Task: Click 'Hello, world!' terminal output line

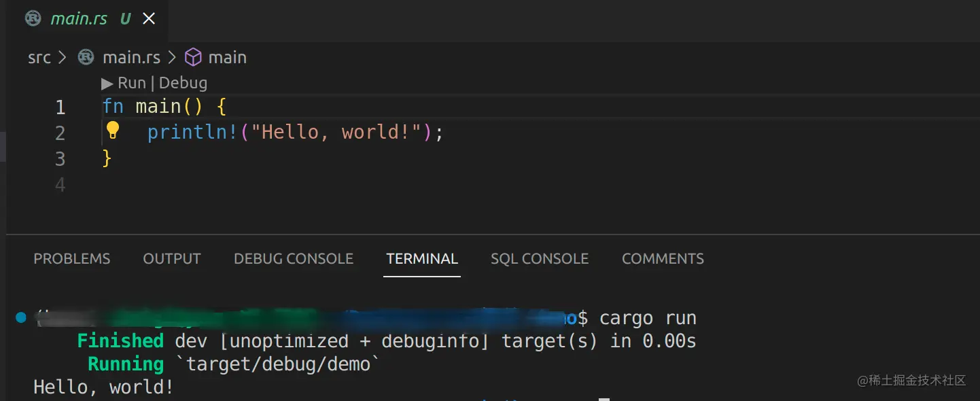Action: [x=104, y=387]
